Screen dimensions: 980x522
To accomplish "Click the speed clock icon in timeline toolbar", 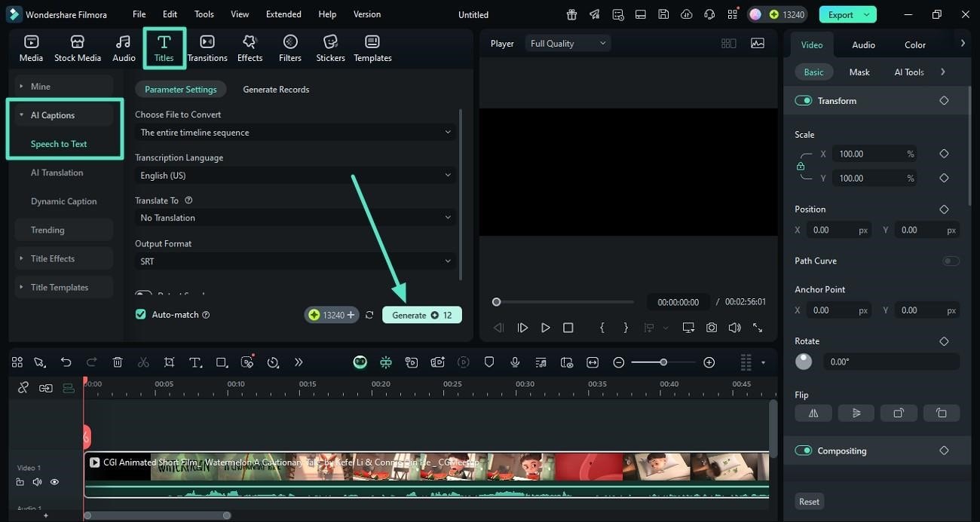I will pyautogui.click(x=273, y=362).
